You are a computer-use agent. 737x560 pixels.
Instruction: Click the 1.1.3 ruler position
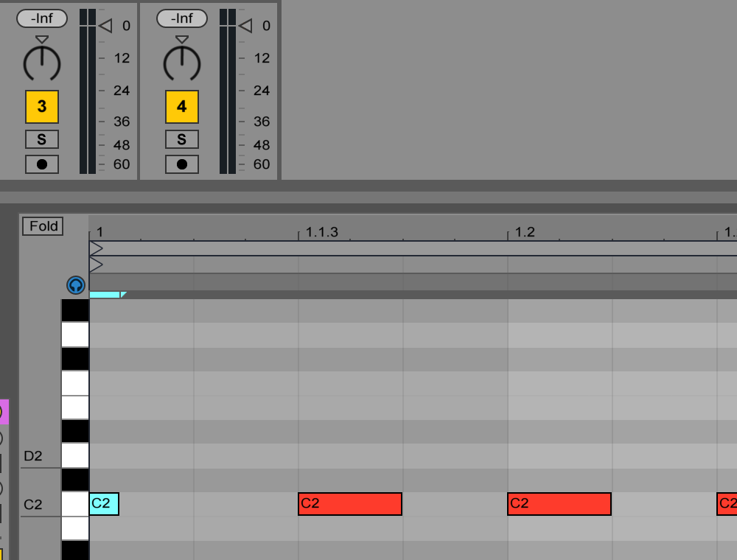tap(321, 232)
